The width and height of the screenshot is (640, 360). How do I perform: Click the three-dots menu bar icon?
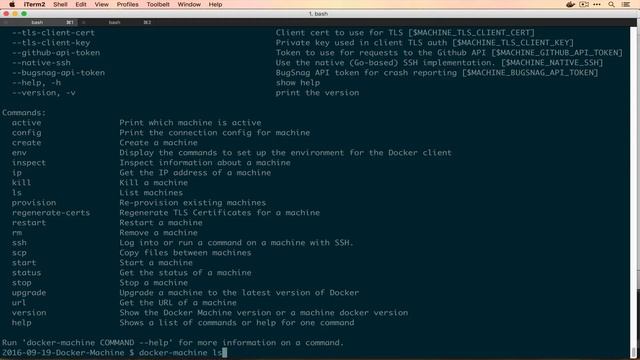(597, 4)
